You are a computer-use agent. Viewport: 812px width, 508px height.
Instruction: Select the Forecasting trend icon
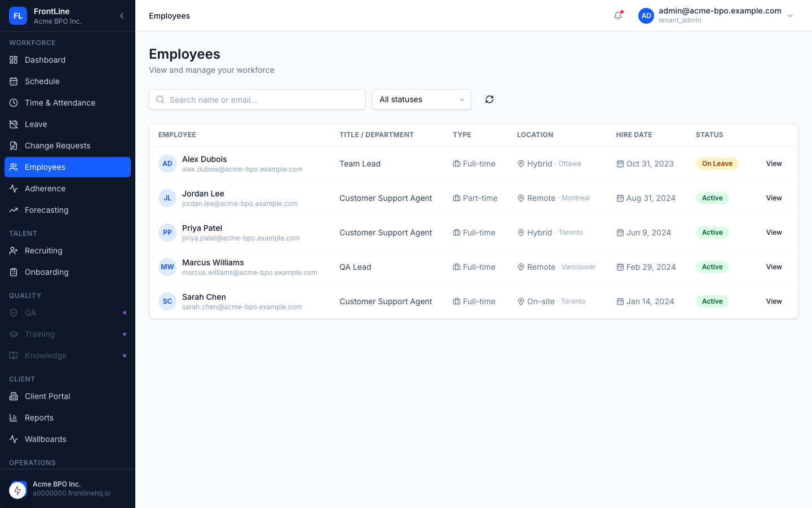tap(14, 210)
